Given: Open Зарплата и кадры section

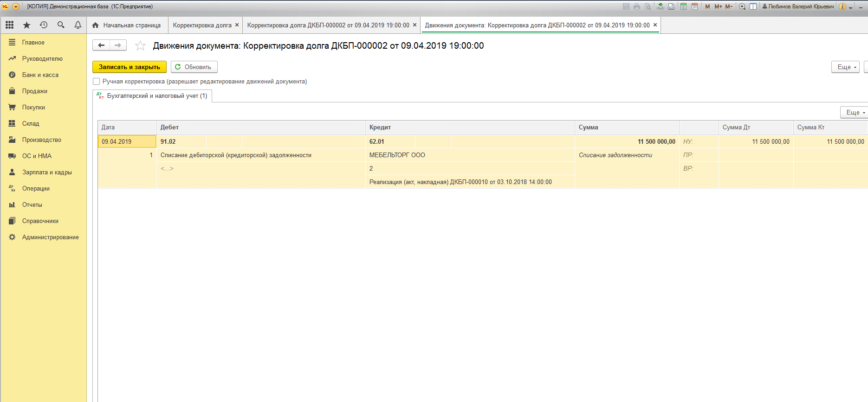Looking at the screenshot, I should [x=43, y=172].
